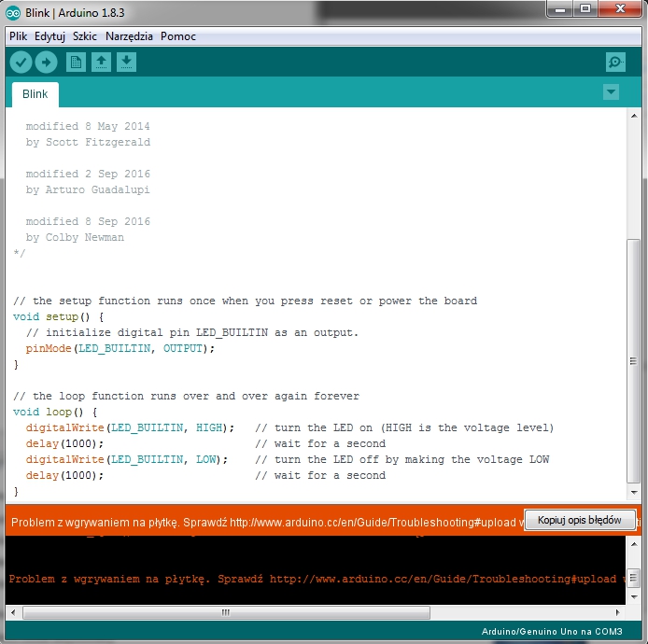648x644 pixels.
Task: Click the editor vertical scrollbar thumb
Action: coord(634,361)
